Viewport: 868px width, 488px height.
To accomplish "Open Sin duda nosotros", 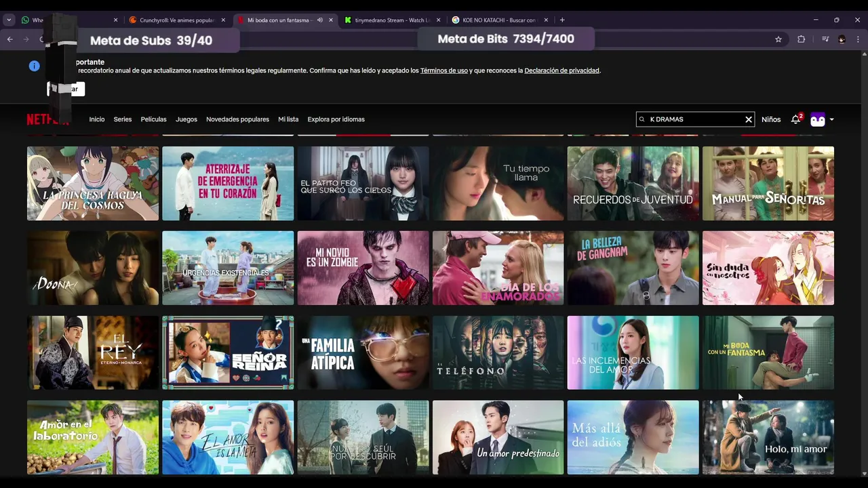I will tap(768, 268).
